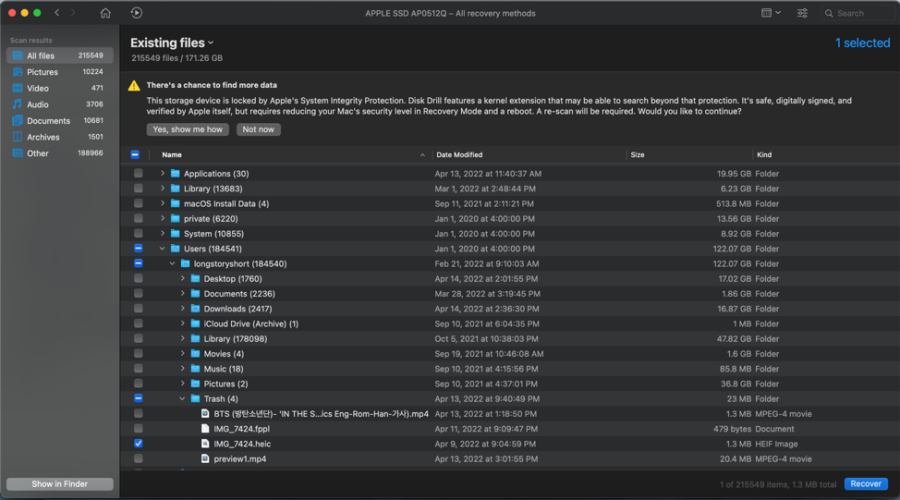
Task: Click the resume scan play icon
Action: click(x=136, y=13)
